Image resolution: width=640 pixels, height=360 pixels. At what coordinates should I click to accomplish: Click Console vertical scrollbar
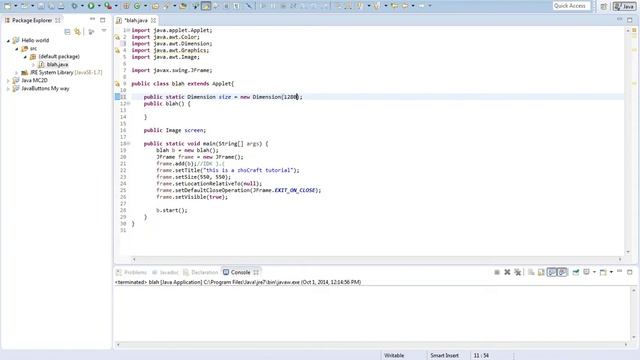634,313
